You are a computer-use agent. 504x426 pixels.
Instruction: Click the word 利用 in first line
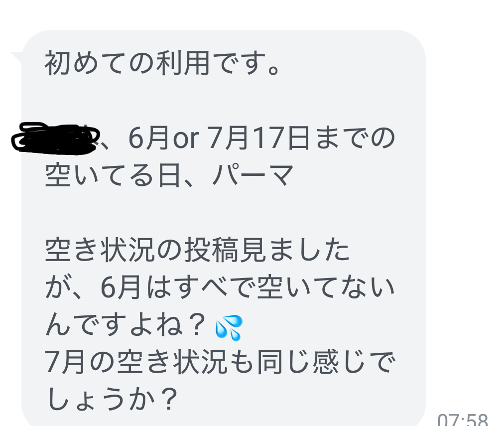pos(183,63)
